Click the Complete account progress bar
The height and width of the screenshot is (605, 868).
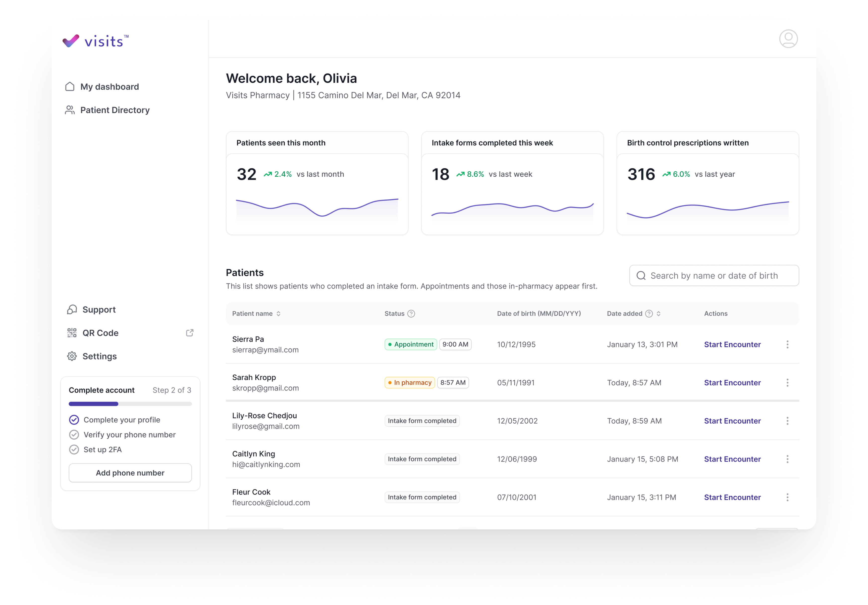pyautogui.click(x=130, y=404)
